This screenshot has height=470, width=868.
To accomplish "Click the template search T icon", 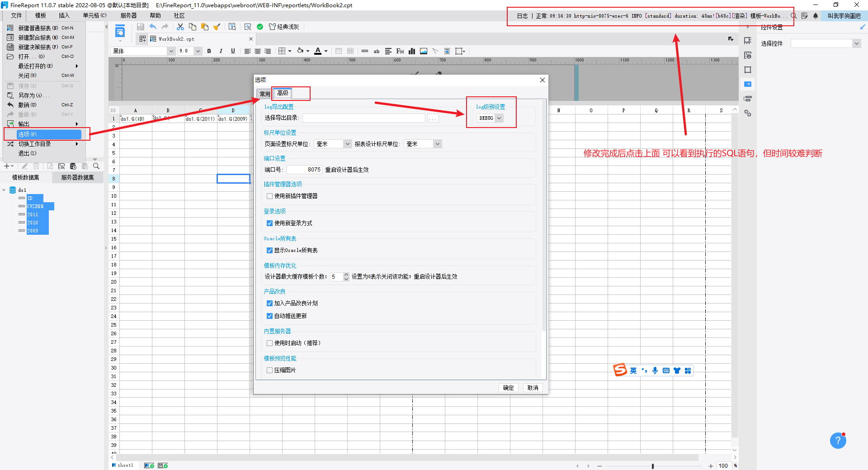I will pyautogui.click(x=232, y=27).
